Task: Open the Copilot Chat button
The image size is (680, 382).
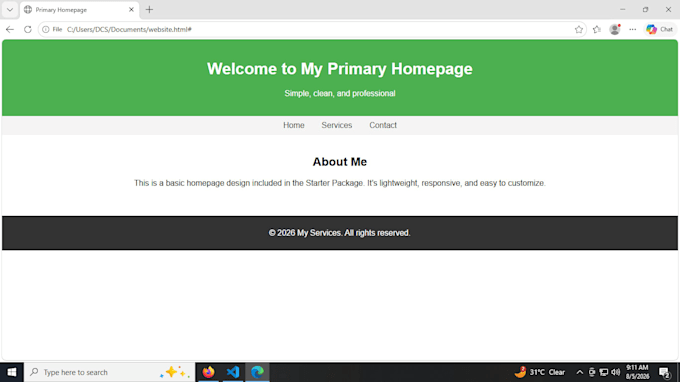Action: coord(660,29)
